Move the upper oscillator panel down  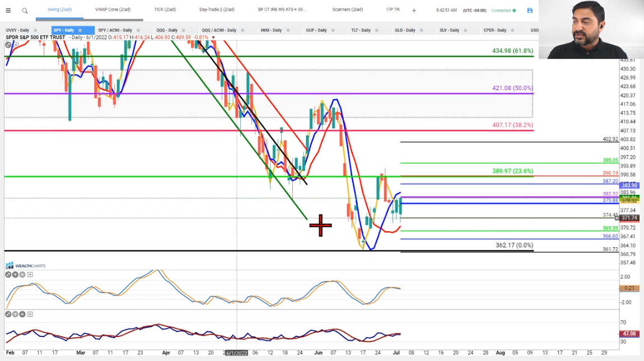(x=15, y=274)
